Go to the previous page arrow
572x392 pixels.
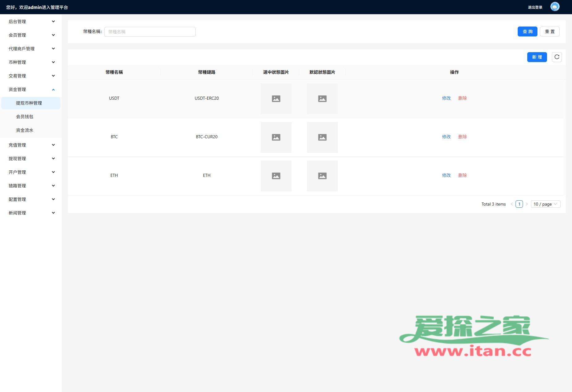[512, 204]
